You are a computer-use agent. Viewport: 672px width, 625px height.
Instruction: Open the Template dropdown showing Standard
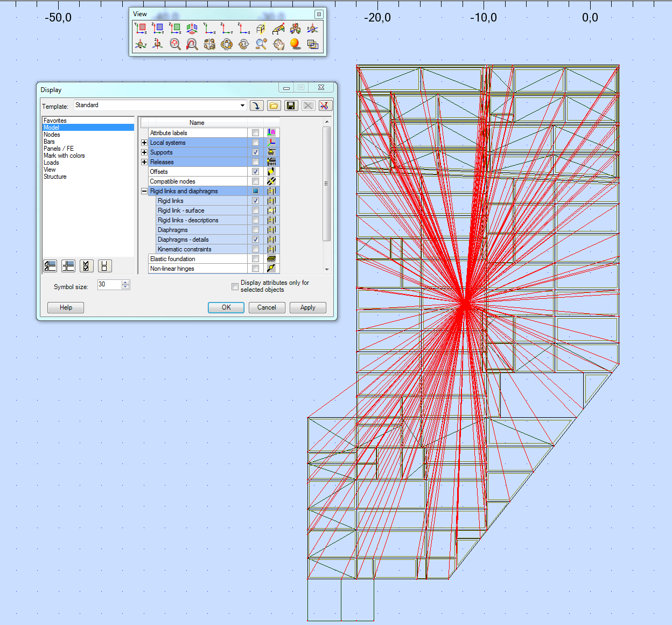[242, 106]
